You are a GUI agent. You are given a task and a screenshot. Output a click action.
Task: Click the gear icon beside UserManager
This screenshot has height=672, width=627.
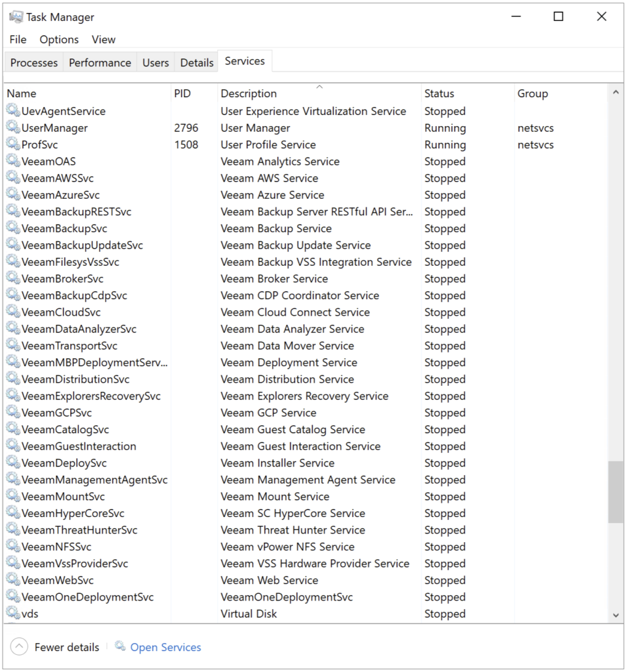tap(13, 127)
